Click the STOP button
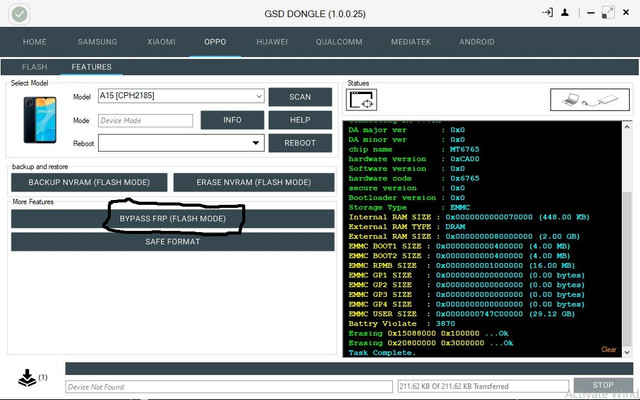 point(603,385)
